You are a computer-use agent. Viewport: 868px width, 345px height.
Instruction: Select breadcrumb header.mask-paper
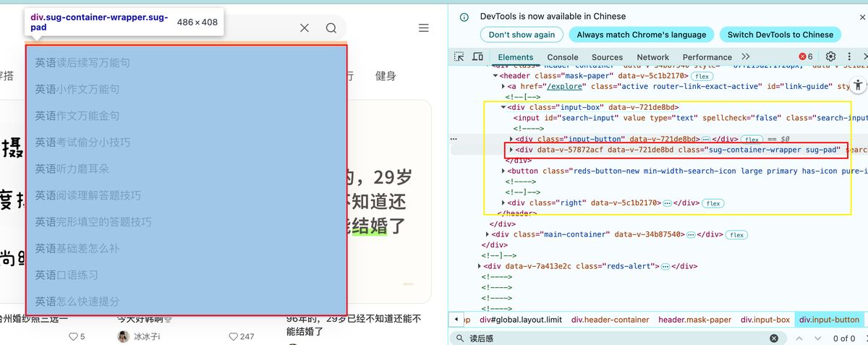(x=695, y=319)
